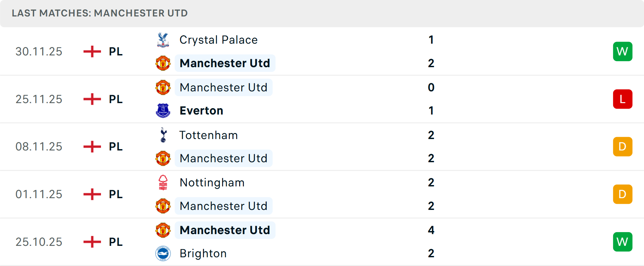Click the red L result badge

pos(623,99)
